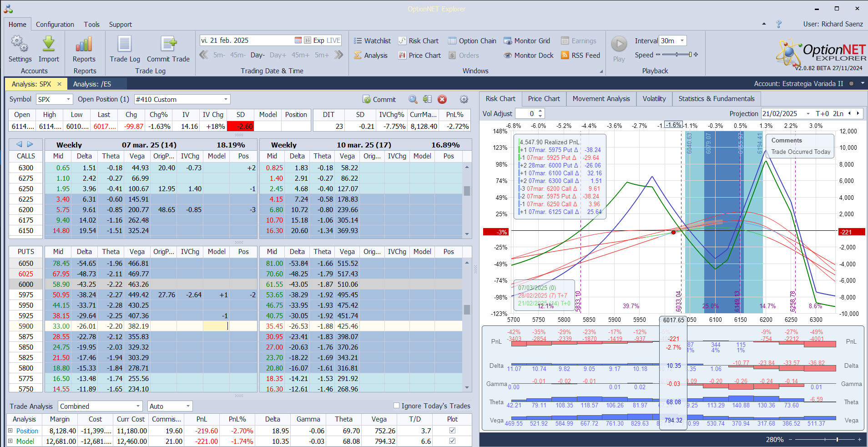Open the Configuration menu tab
This screenshot has height=447, width=868.
pos(55,25)
